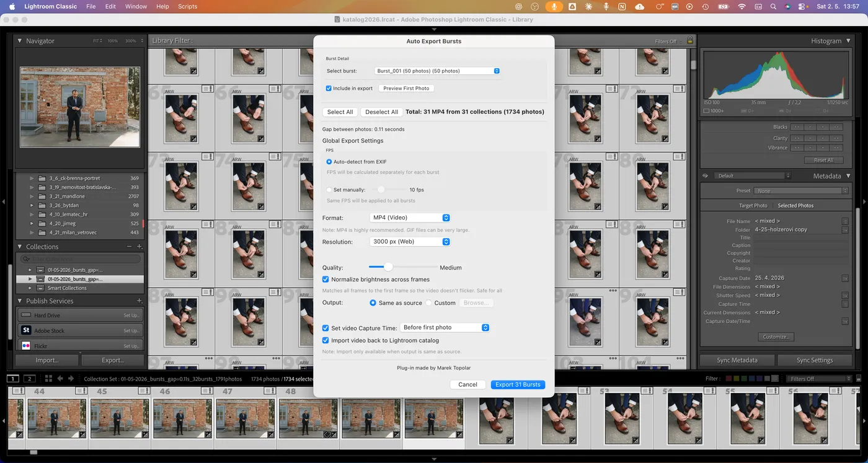Add a new collection with plus icon
Screen dimensions: 868x463
(x=139, y=247)
